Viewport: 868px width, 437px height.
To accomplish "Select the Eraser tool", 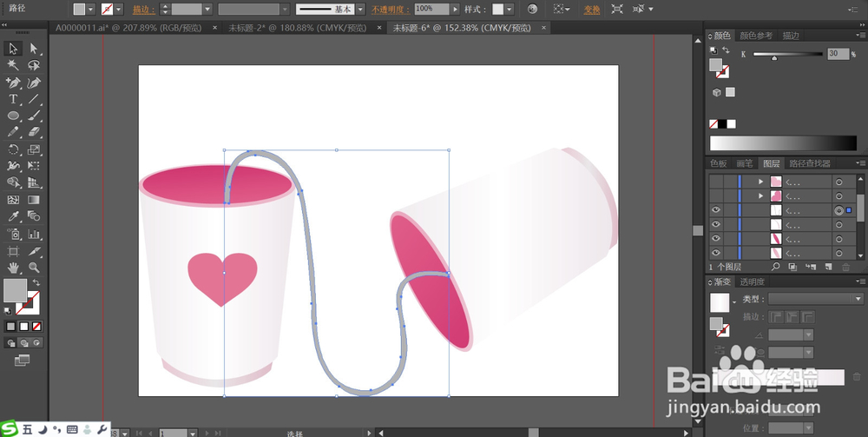I will tap(34, 132).
